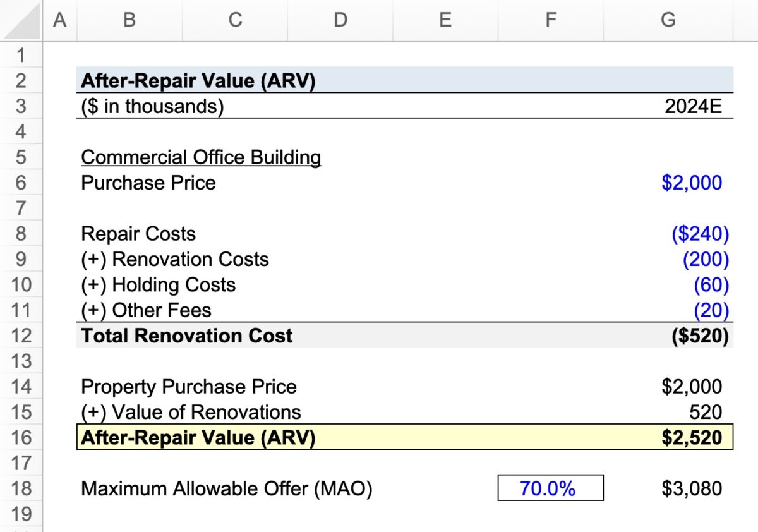Click row 18 header
Screen dimensions: 758x532
[x=22, y=488]
